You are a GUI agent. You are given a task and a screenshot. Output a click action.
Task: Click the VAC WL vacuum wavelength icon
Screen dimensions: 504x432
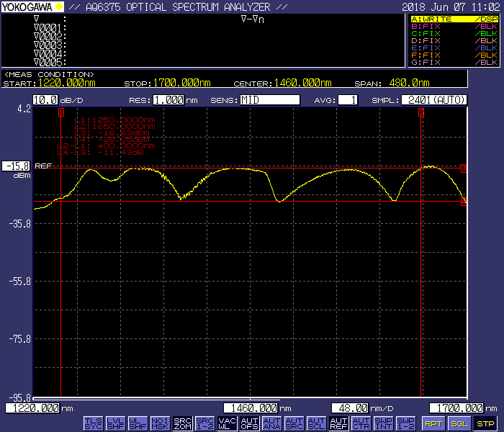[x=227, y=423]
